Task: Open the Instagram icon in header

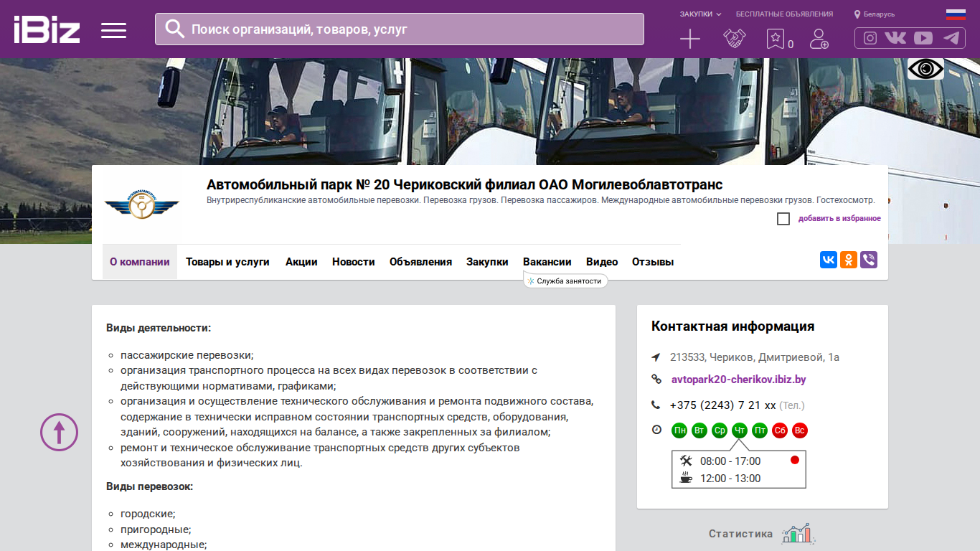Action: 870,38
